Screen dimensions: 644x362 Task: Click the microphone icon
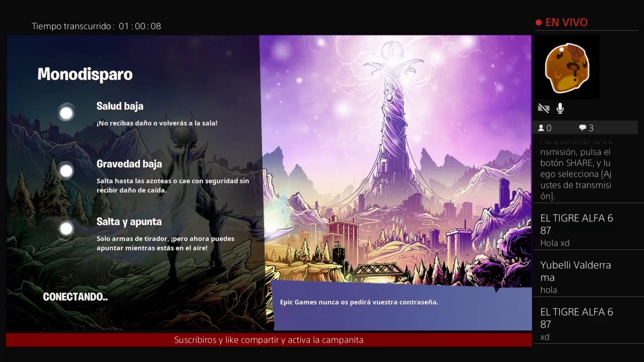(x=560, y=109)
